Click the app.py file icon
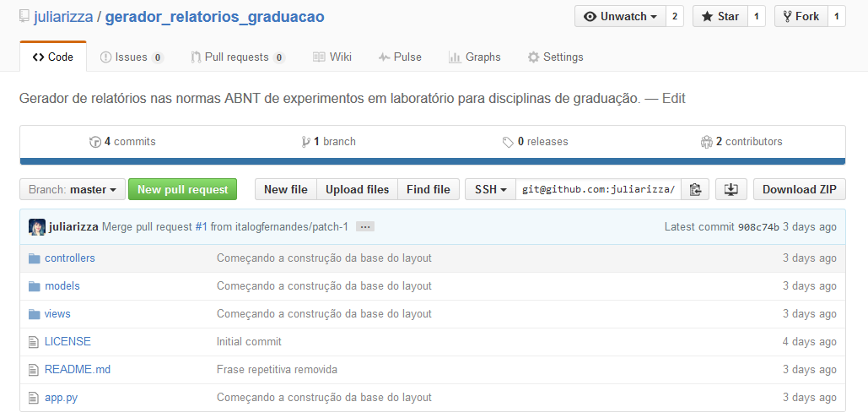This screenshot has width=868, height=418. [35, 398]
